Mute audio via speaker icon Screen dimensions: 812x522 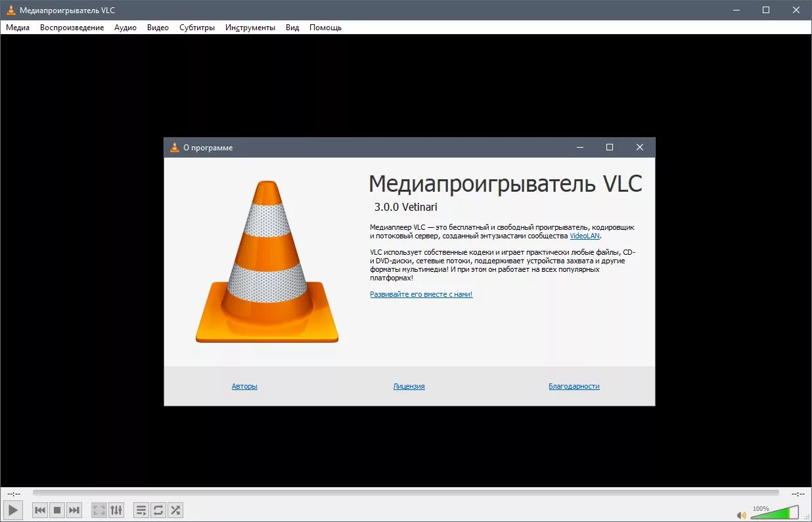(742, 515)
